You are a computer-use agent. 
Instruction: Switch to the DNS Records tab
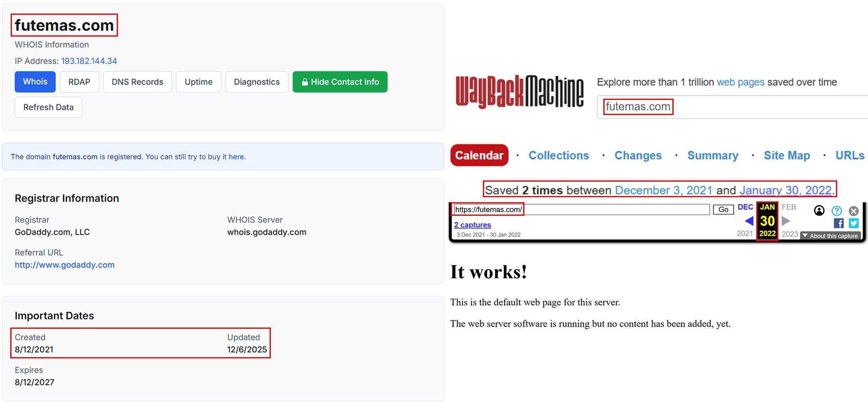(137, 82)
